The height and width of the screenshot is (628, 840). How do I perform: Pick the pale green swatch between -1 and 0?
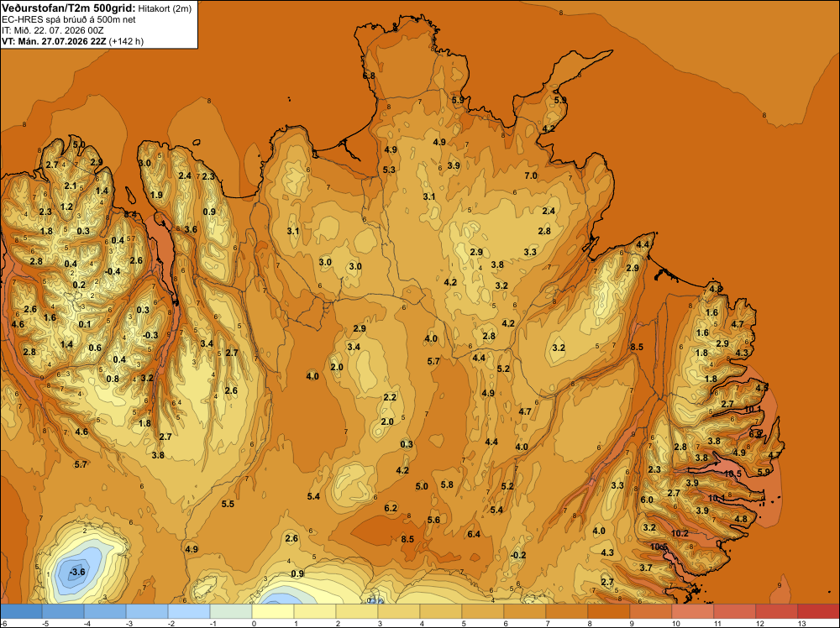click(231, 611)
